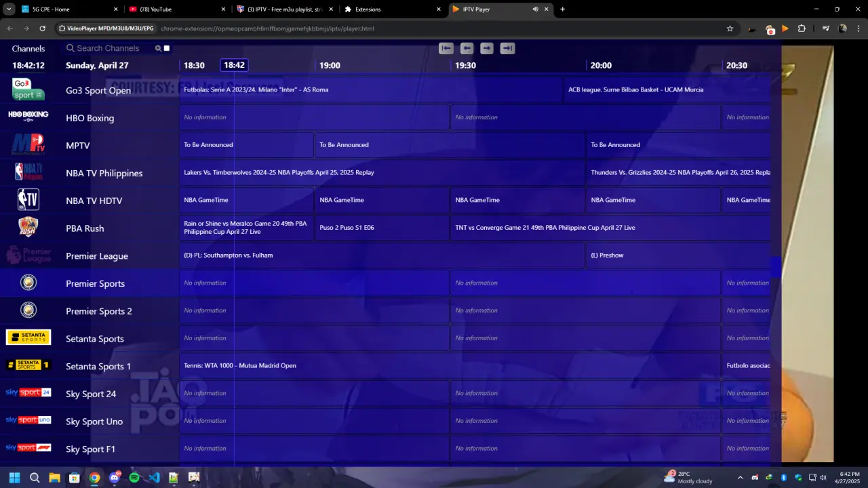Pick the NBA TV Philippines logo

point(28,172)
